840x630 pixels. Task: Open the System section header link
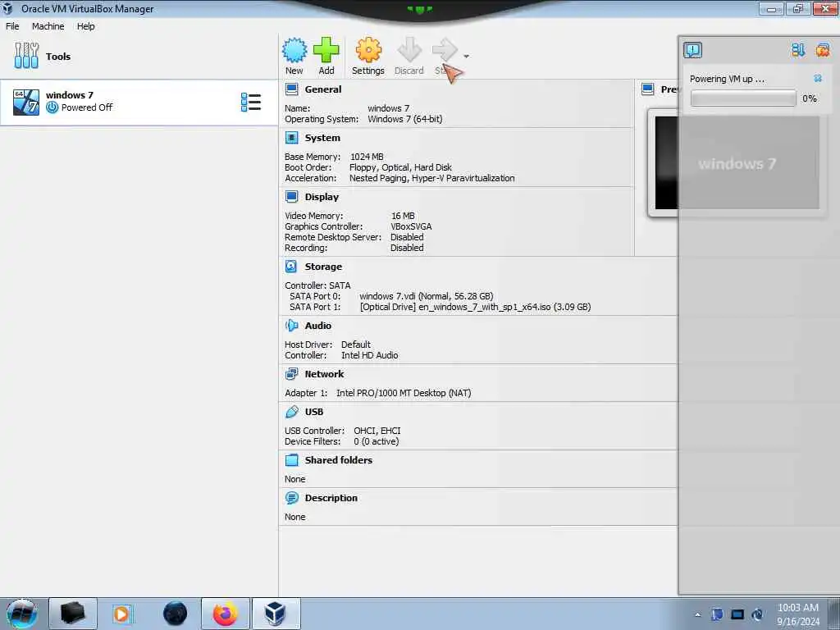click(x=322, y=138)
